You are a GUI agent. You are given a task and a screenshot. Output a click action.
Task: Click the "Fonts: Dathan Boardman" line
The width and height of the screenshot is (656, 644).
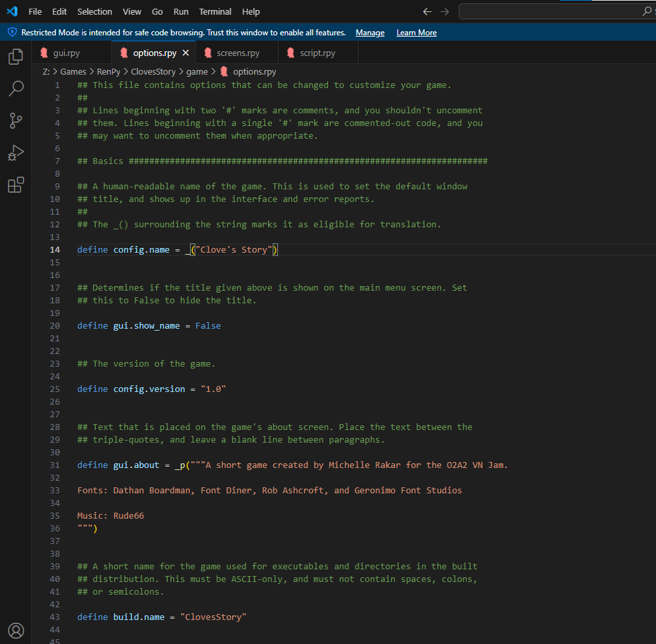[269, 491]
